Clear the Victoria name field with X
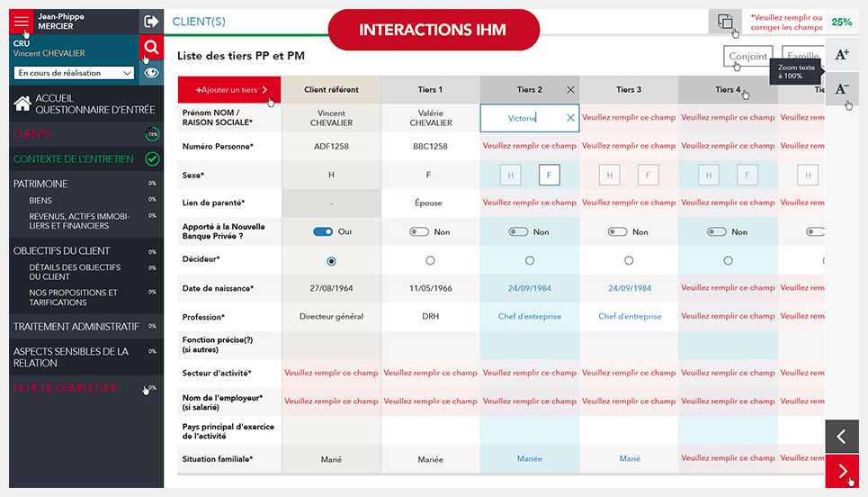The image size is (868, 497). 570,118
